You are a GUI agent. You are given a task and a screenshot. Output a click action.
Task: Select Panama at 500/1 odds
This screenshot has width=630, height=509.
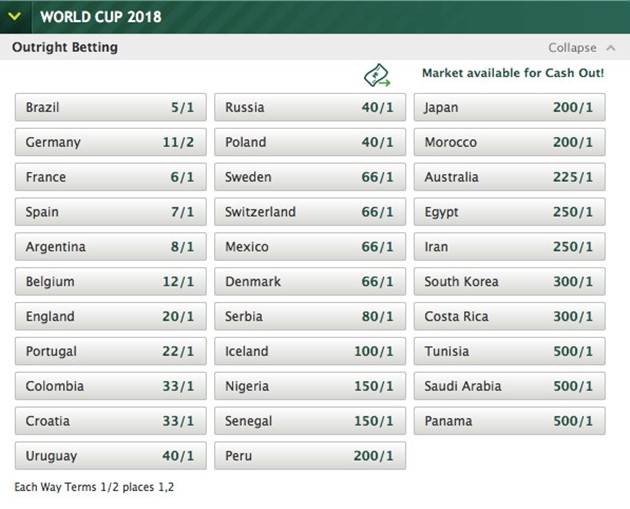coord(509,421)
